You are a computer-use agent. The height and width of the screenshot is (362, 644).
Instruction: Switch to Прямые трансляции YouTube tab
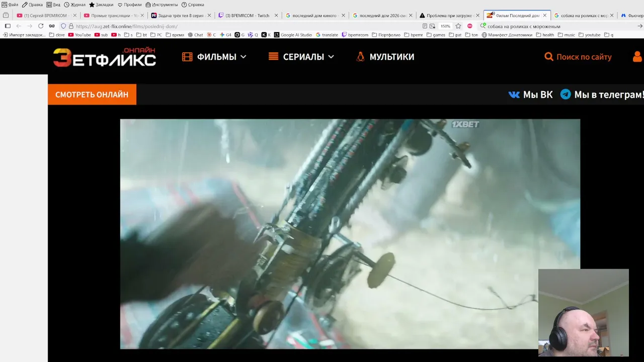point(113,16)
